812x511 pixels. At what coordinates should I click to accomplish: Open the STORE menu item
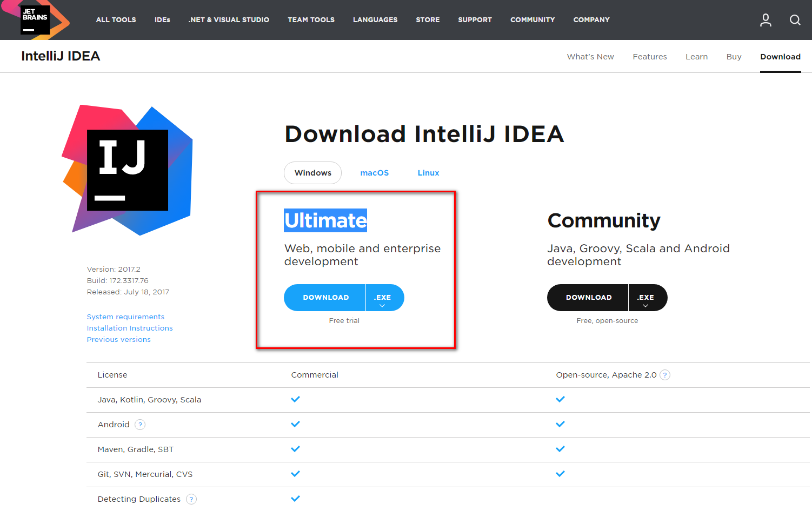coord(428,20)
